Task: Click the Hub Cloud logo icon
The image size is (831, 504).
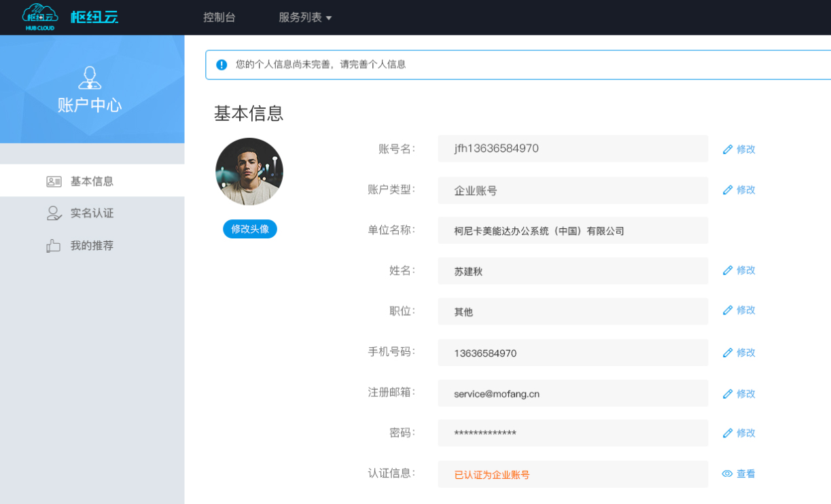Action: (x=40, y=16)
